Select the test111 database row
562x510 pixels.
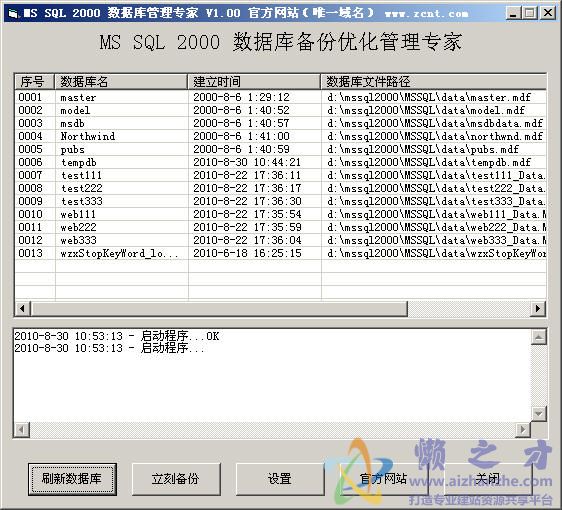coord(281,175)
